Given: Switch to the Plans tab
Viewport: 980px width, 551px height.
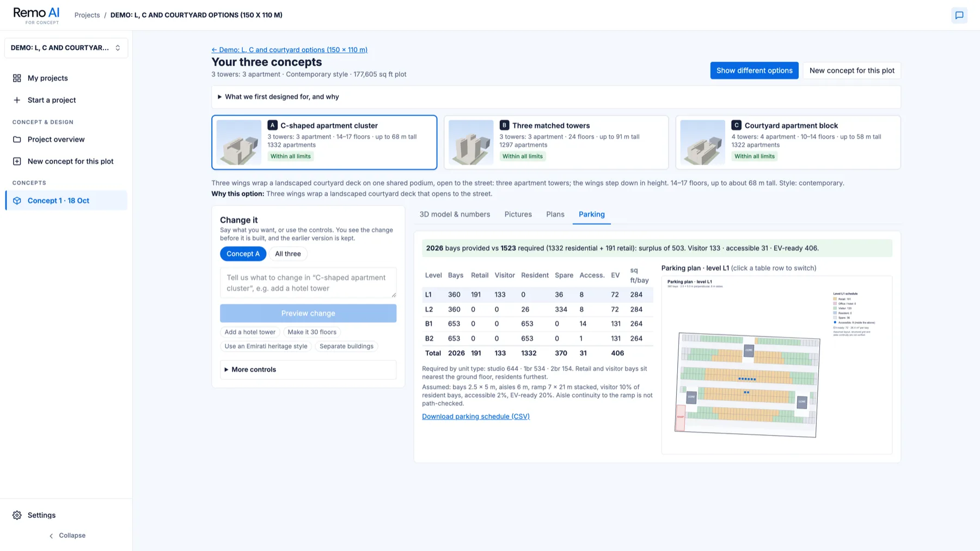Looking at the screenshot, I should point(555,215).
